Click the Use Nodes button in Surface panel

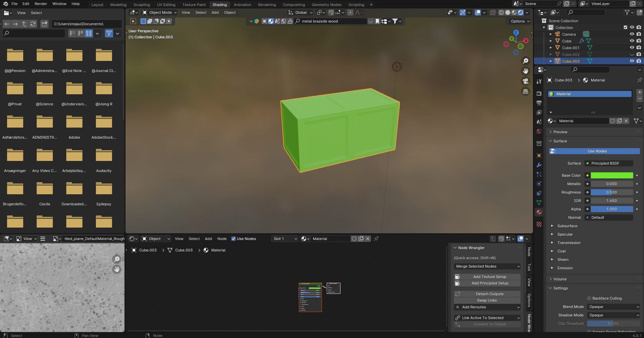pyautogui.click(x=595, y=151)
